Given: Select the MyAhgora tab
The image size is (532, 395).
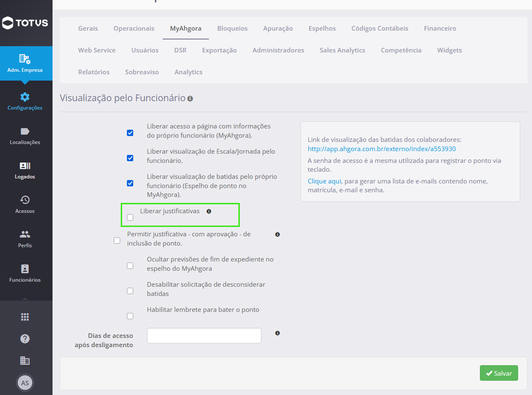Looking at the screenshot, I should [x=186, y=29].
